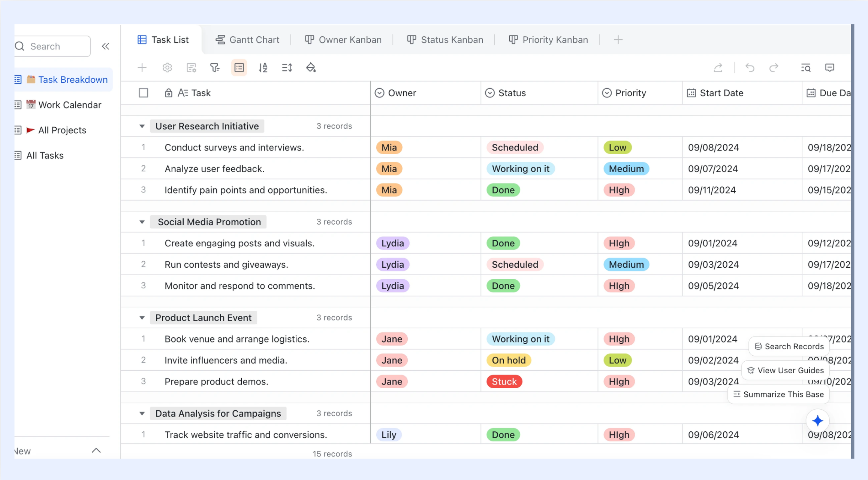Screen dimensions: 868x480
Task: Click the row height icon
Action: tap(287, 67)
